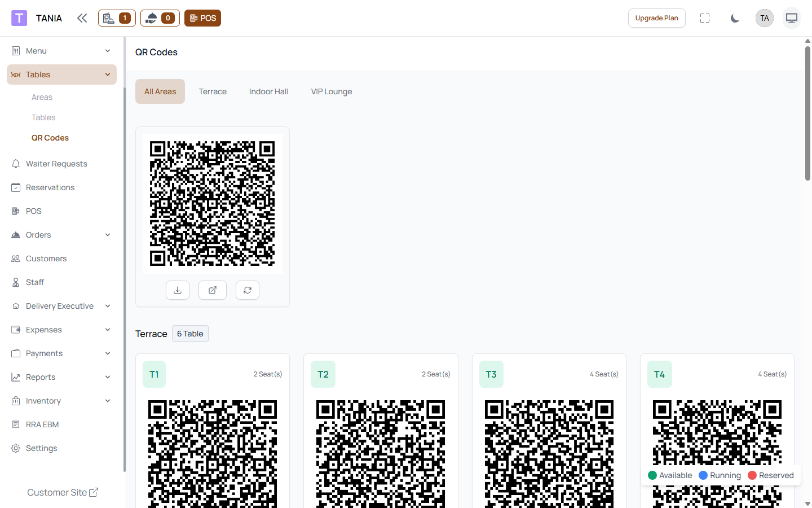
Task: Expand the Delivery Executive chevron
Action: (108, 306)
